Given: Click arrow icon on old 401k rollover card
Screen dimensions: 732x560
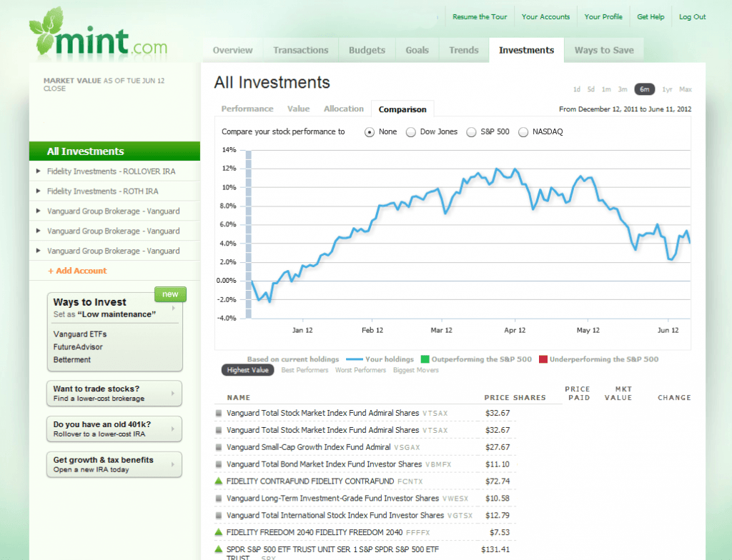Looking at the screenshot, I should click(173, 429).
